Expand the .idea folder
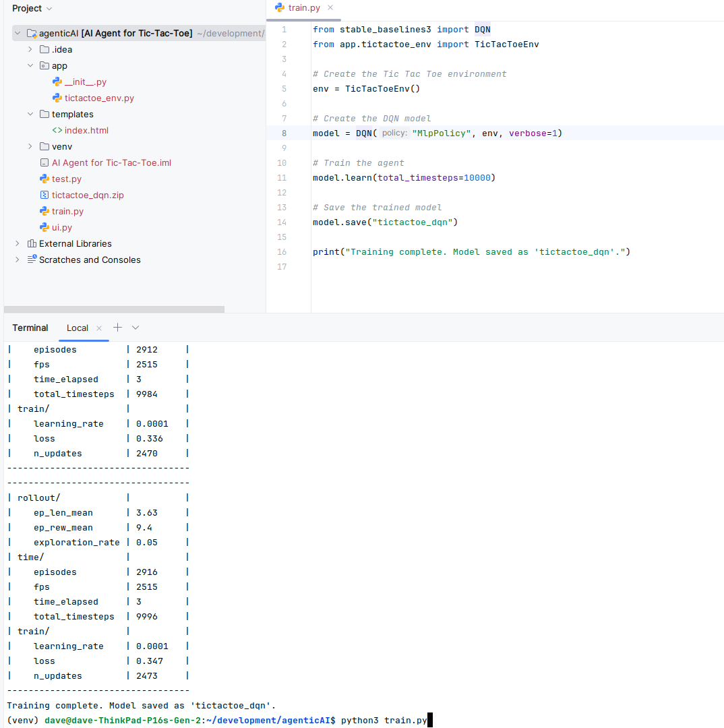 (x=30, y=50)
